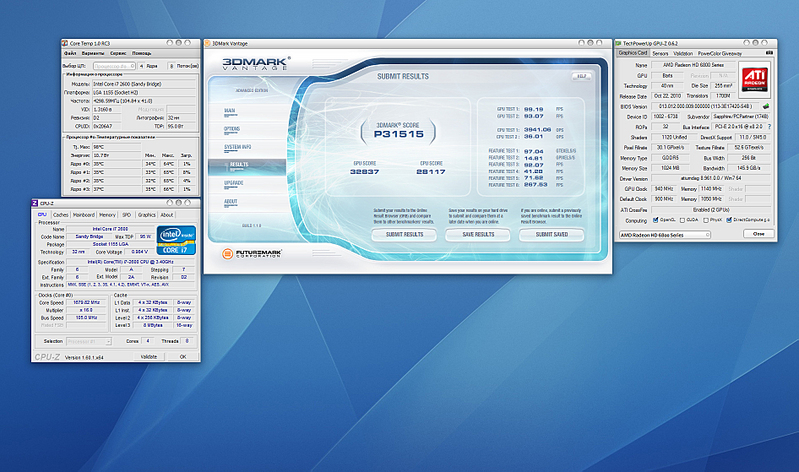799x472 pixels.
Task: Click the Bus Interface question mark in GPU-Z
Action: pos(769,126)
